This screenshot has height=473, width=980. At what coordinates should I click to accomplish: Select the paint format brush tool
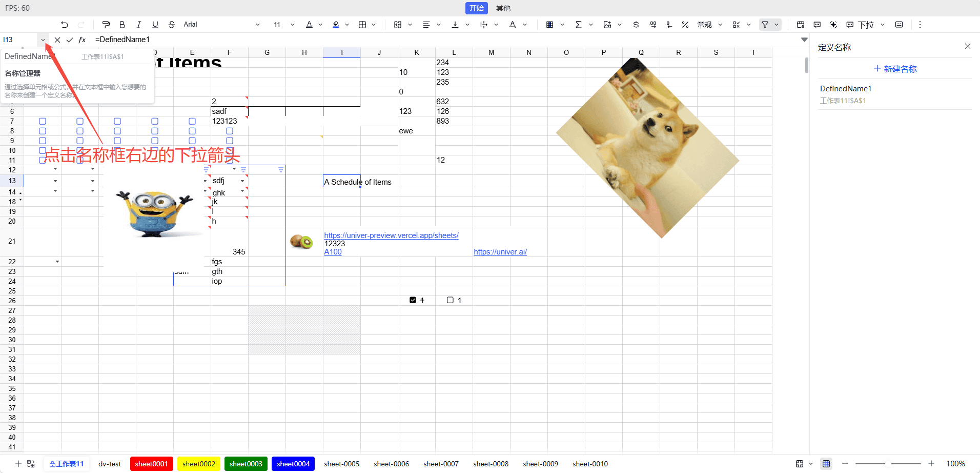(106, 25)
